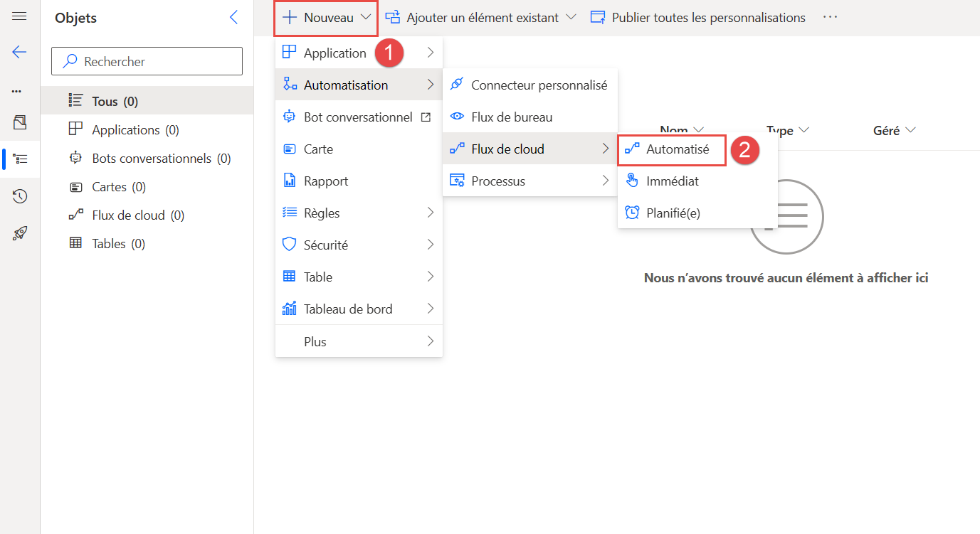Click Publier toutes les personnalisations

707,17
